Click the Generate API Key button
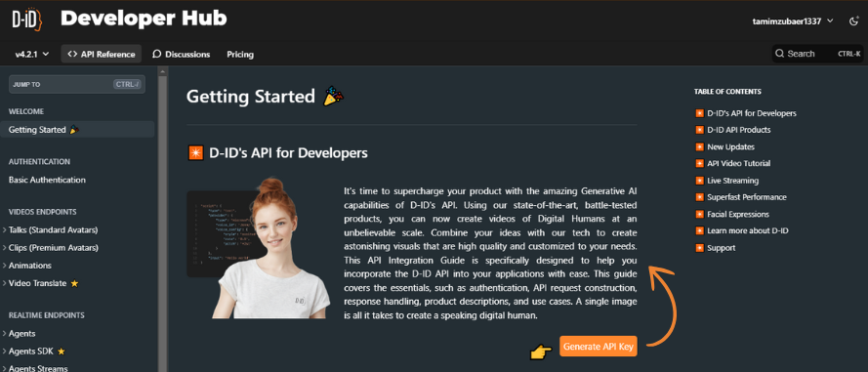Viewport: 868px width, 372px height. tap(598, 347)
